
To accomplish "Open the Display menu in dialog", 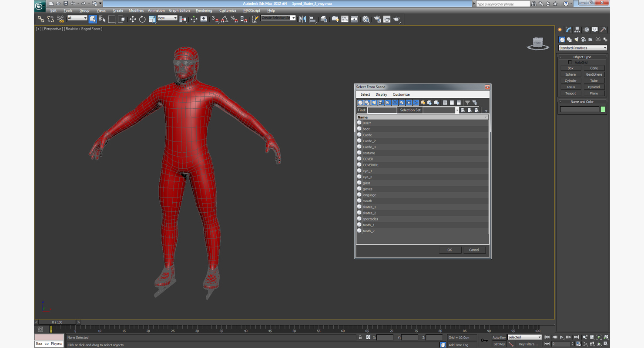I will point(381,94).
